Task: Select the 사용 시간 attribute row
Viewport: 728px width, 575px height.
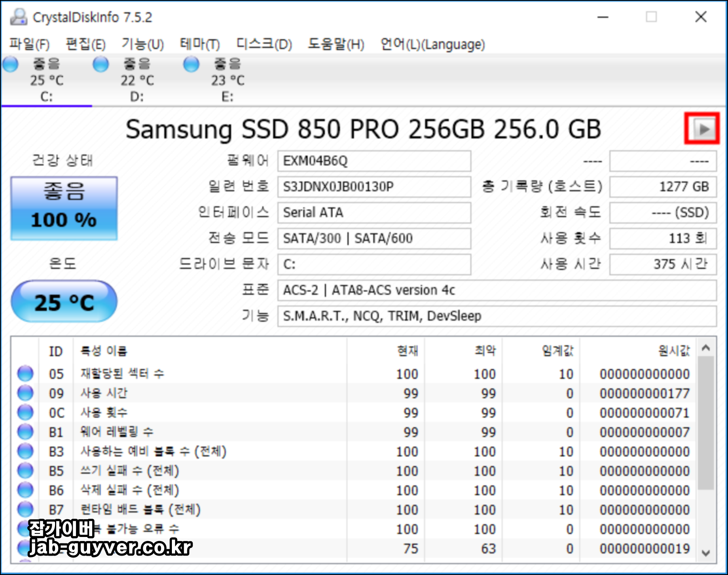Action: [354, 393]
